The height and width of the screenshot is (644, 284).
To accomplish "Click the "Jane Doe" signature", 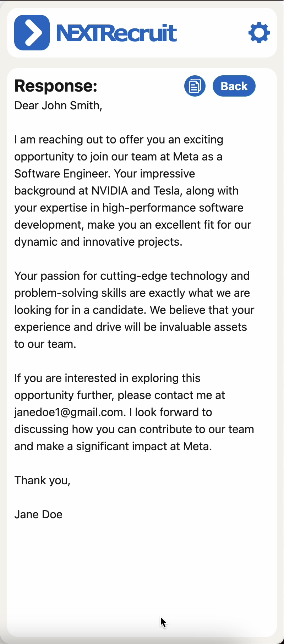I will point(38,514).
